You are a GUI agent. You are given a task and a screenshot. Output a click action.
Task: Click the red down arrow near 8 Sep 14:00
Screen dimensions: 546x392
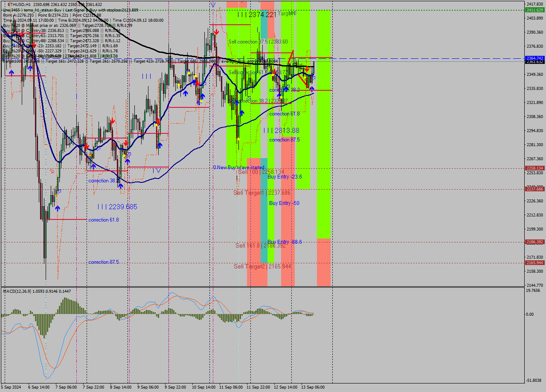[126, 144]
